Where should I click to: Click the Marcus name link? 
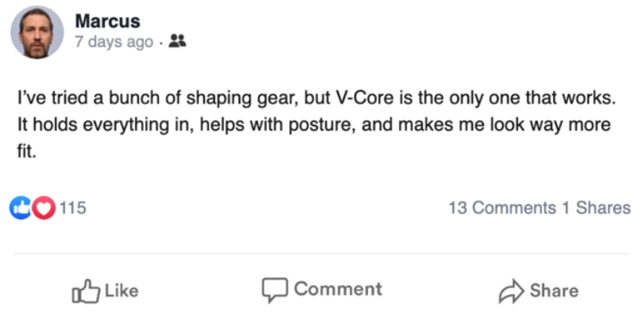107,21
